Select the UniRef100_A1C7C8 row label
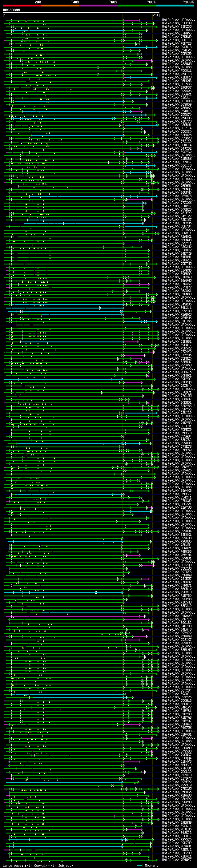 [176, 121]
